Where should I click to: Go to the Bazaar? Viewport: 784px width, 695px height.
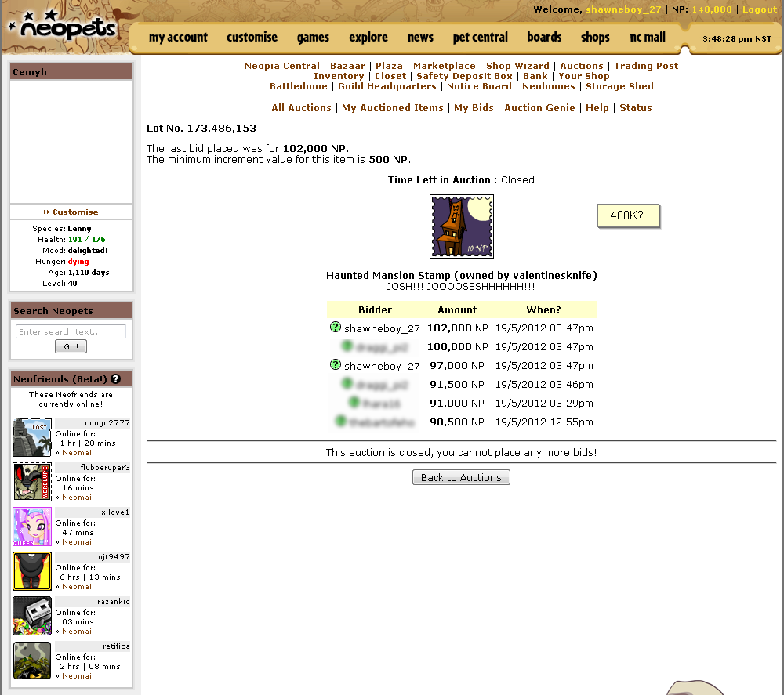coord(347,66)
